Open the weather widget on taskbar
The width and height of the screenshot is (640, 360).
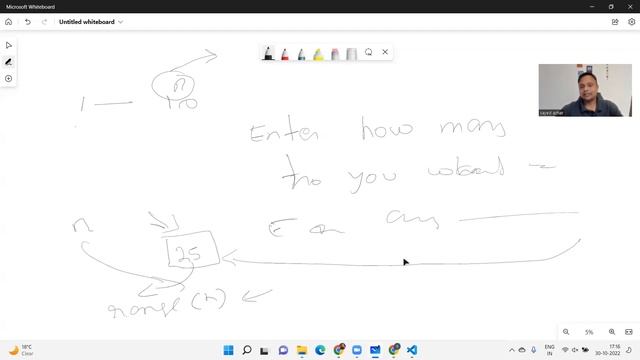(20, 350)
